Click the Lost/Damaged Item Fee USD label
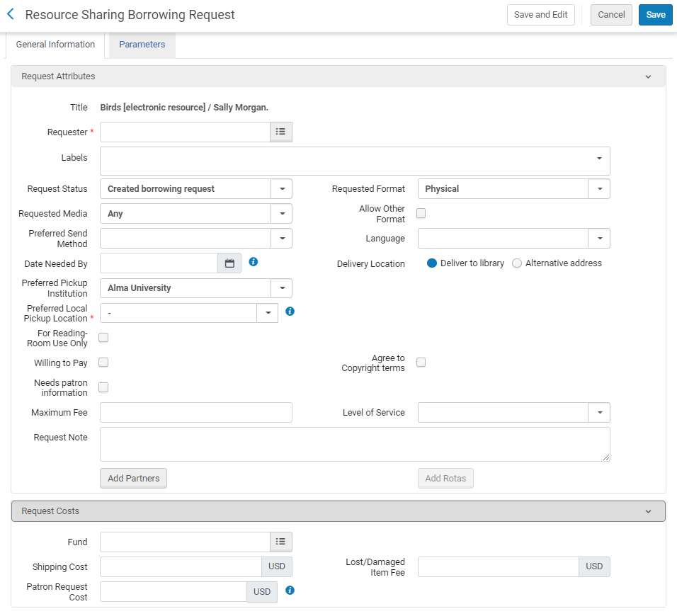This screenshot has height=616, width=677. tap(594, 566)
